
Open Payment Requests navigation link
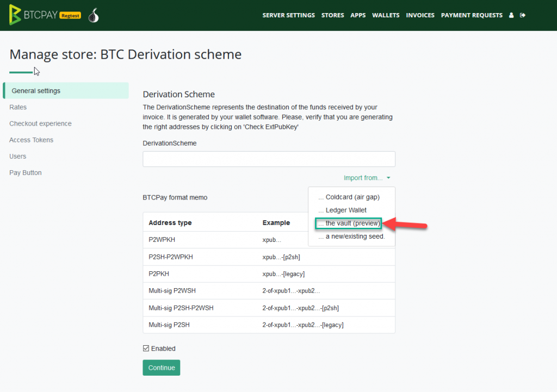472,15
